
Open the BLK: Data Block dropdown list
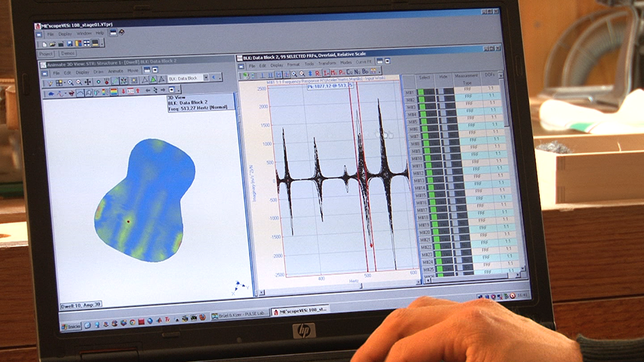(x=206, y=78)
